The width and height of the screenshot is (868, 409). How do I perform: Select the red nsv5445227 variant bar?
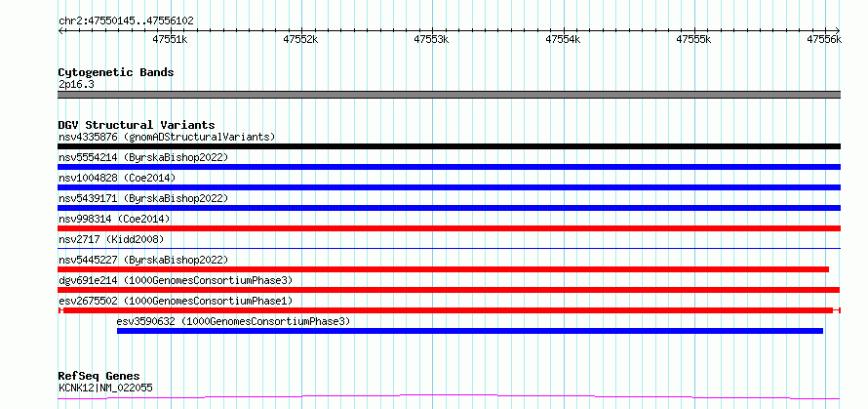(444, 269)
